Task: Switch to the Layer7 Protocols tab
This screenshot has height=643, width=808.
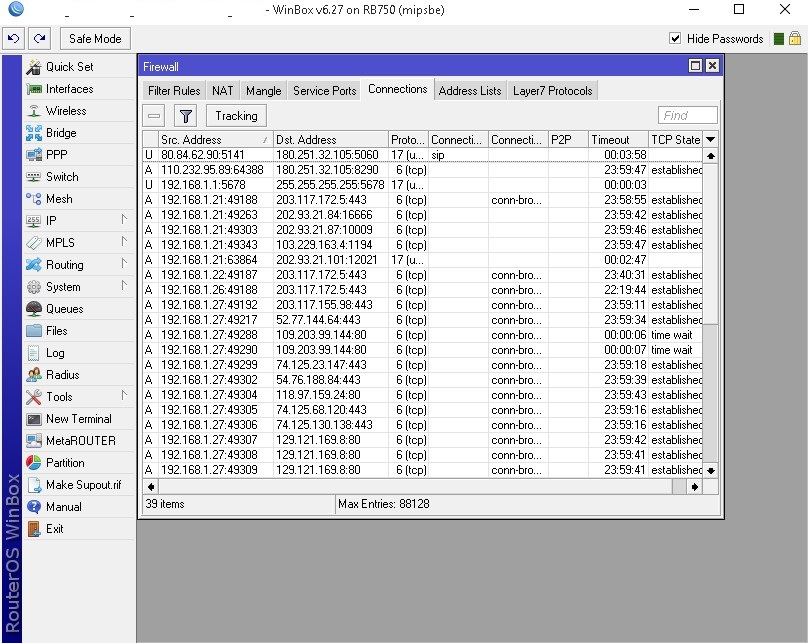Action: (552, 91)
